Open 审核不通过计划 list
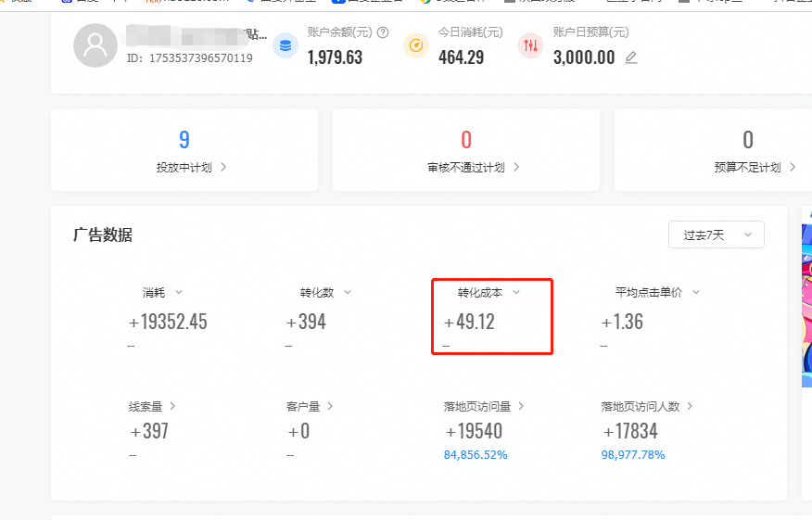The image size is (812, 520). point(474,167)
